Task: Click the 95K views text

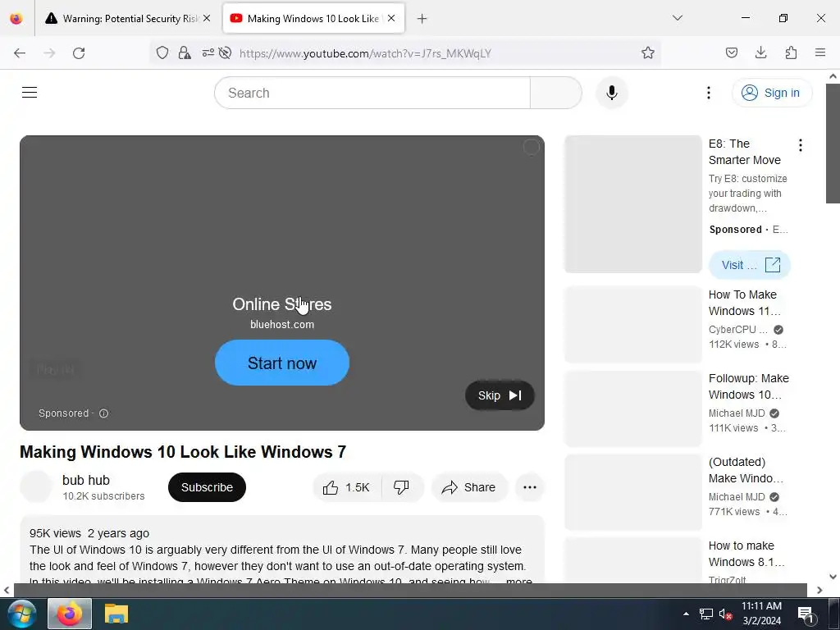Action: tap(55, 533)
